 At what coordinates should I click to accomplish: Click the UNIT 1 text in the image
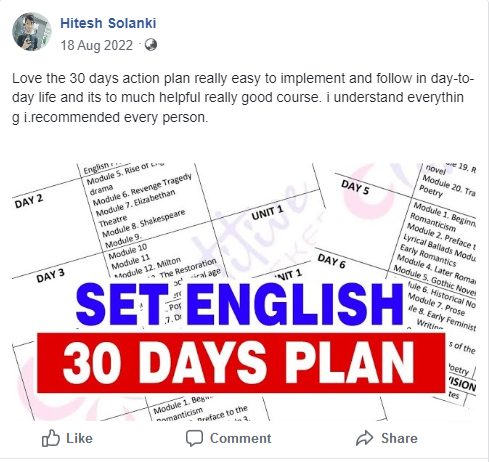(x=267, y=213)
